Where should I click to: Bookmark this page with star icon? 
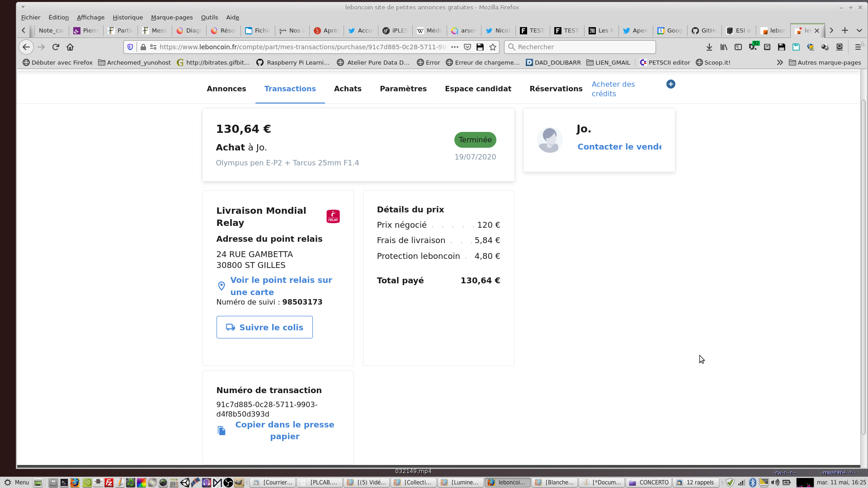[493, 47]
